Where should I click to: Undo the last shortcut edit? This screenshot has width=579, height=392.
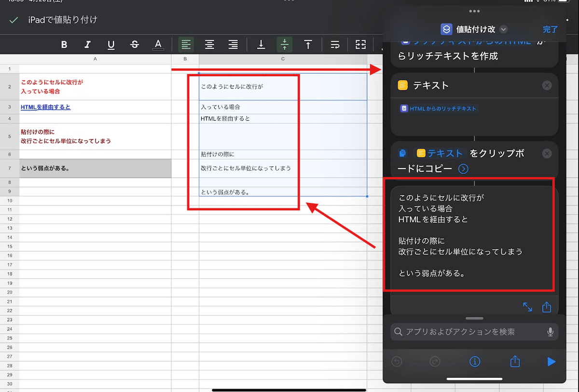397,362
